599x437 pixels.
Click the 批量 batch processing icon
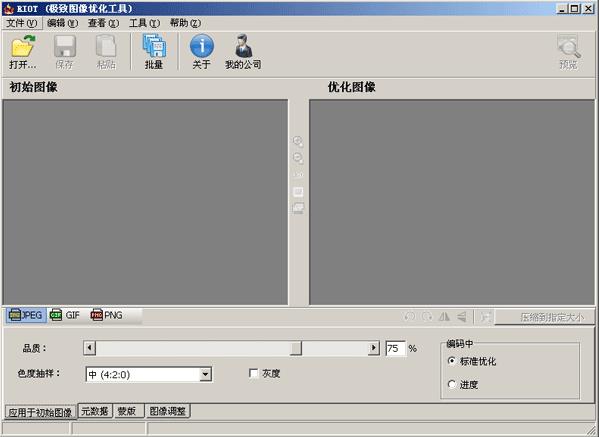click(154, 46)
